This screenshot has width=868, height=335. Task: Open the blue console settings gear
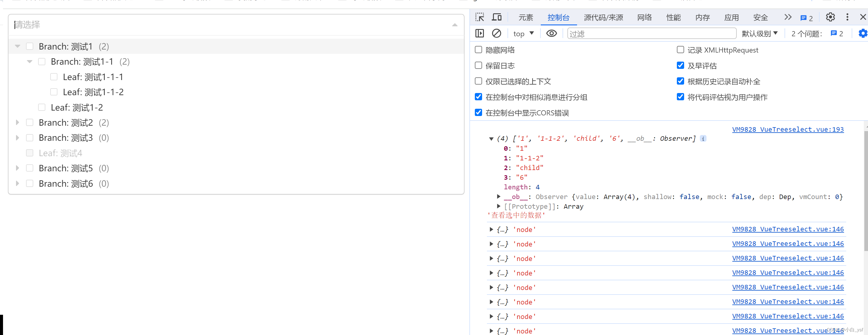(x=863, y=33)
